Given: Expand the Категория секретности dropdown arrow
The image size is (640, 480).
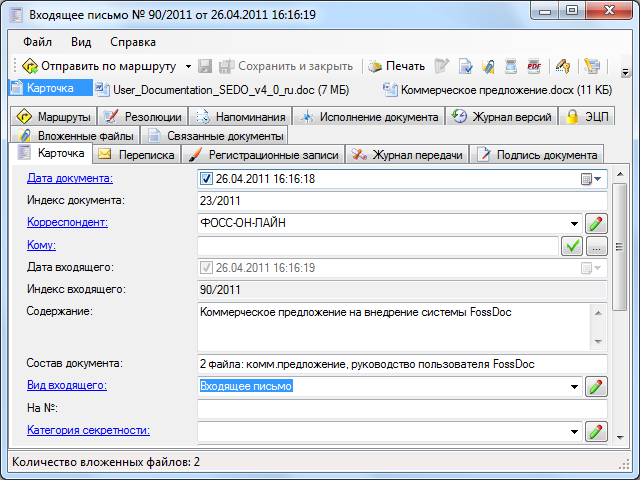Looking at the screenshot, I should coord(574,432).
